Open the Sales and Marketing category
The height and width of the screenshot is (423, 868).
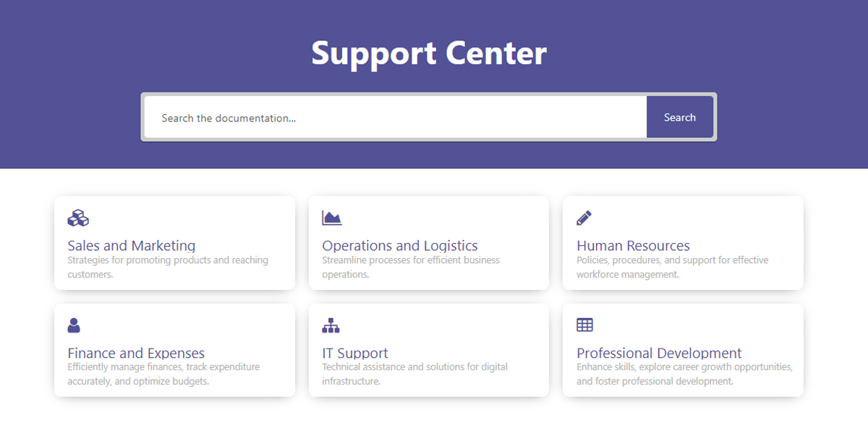click(x=132, y=246)
